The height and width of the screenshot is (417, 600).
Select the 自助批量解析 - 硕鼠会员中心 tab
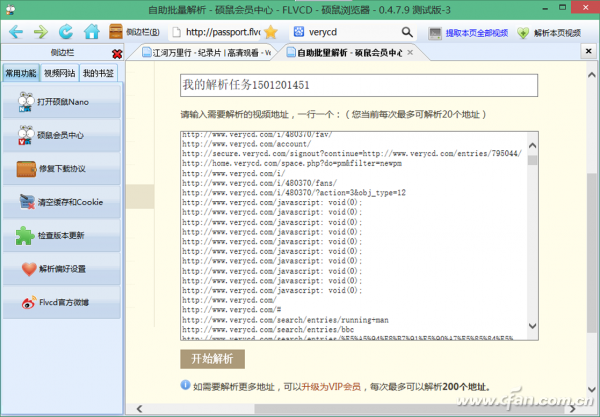349,53
